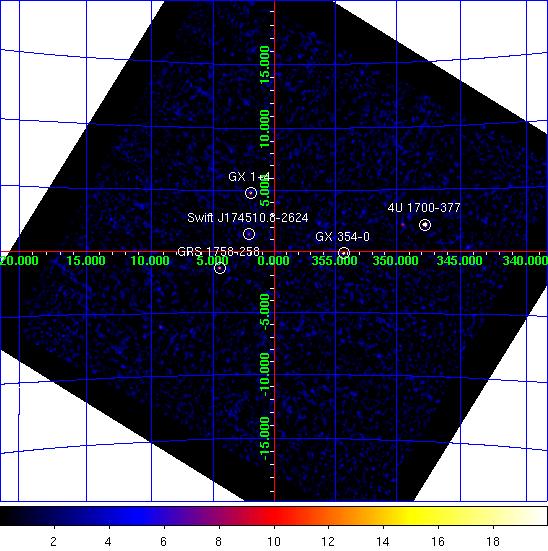Viewport: 548px width, 551px height.
Task: Click the colorbar tick label 18
Action: pos(493,542)
